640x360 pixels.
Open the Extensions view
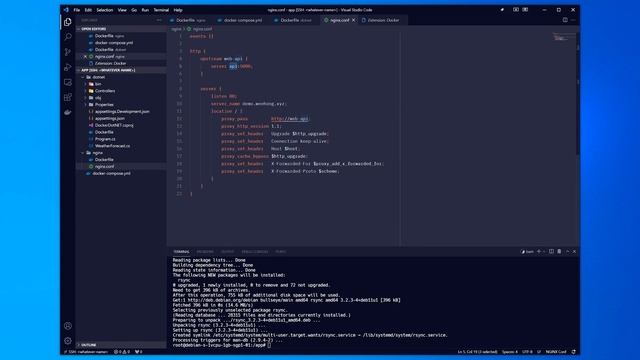point(68,97)
